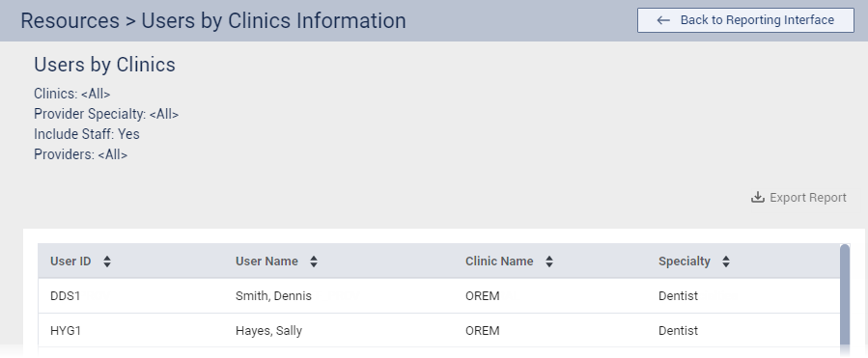Sort the table by User ID arrows
The image size is (868, 358).
[107, 262]
